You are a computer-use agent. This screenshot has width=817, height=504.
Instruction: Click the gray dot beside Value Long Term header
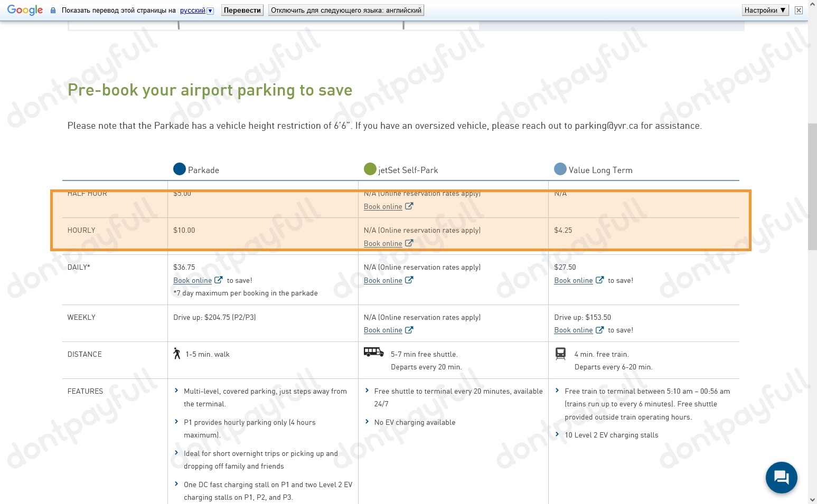coord(560,169)
